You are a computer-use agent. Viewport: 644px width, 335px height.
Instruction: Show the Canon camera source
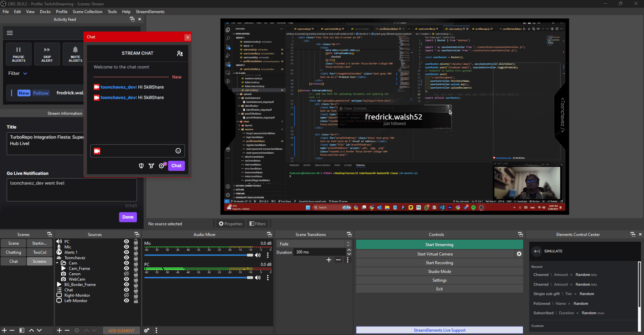point(126,274)
